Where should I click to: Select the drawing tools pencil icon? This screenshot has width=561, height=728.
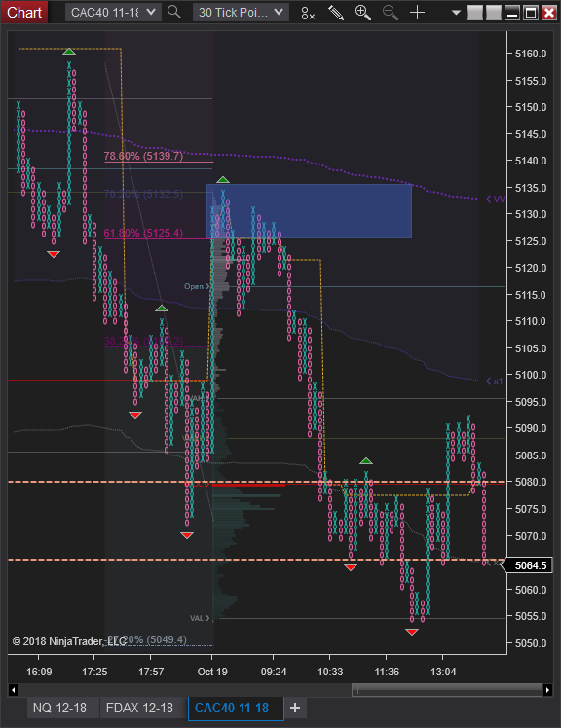point(336,13)
